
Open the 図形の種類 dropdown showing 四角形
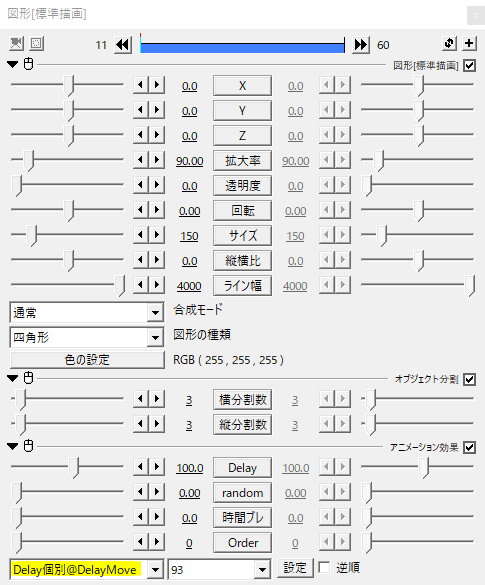(87, 337)
